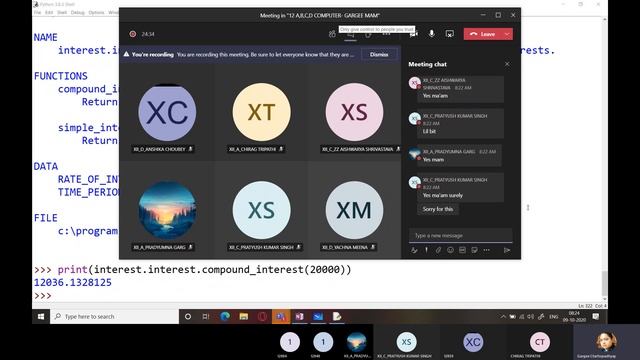Image resolution: width=640 pixels, height=360 pixels.
Task: Dismiss the recording notification banner
Action: [x=379, y=54]
